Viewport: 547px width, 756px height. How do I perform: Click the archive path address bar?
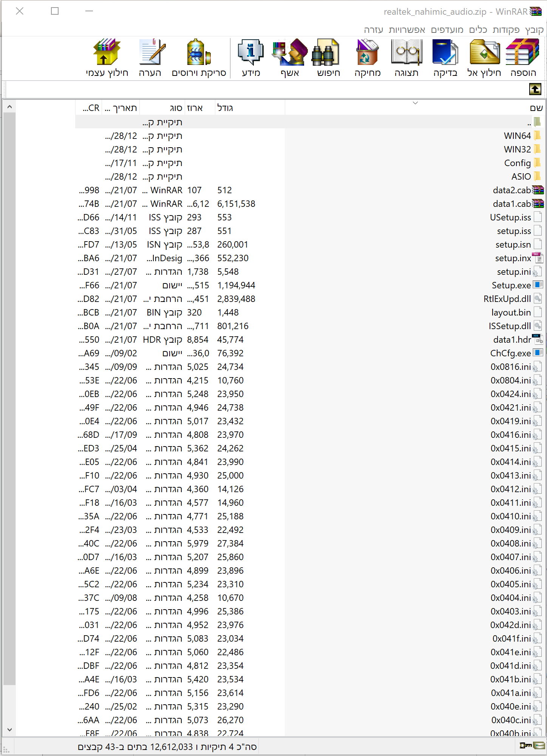pyautogui.click(x=267, y=89)
